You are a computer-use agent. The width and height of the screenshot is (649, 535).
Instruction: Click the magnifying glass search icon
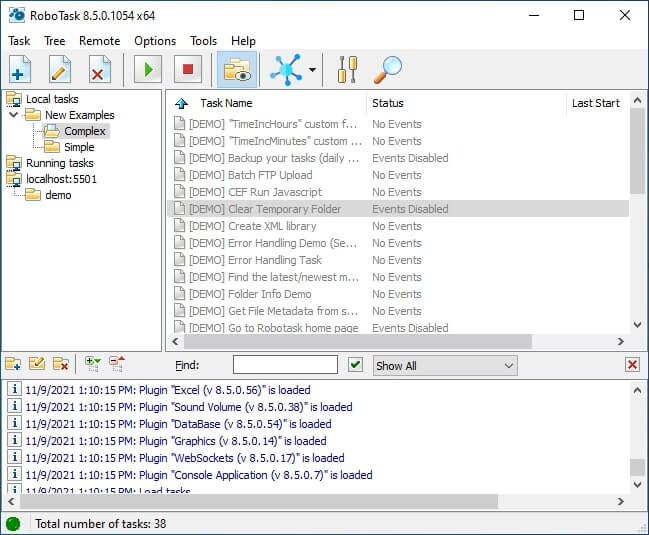click(x=387, y=70)
